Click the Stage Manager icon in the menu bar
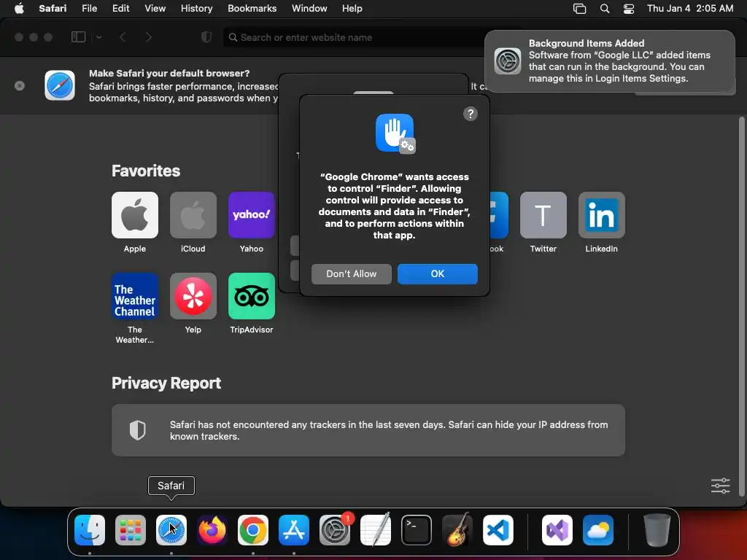Viewport: 747px width, 560px height. coord(579,9)
